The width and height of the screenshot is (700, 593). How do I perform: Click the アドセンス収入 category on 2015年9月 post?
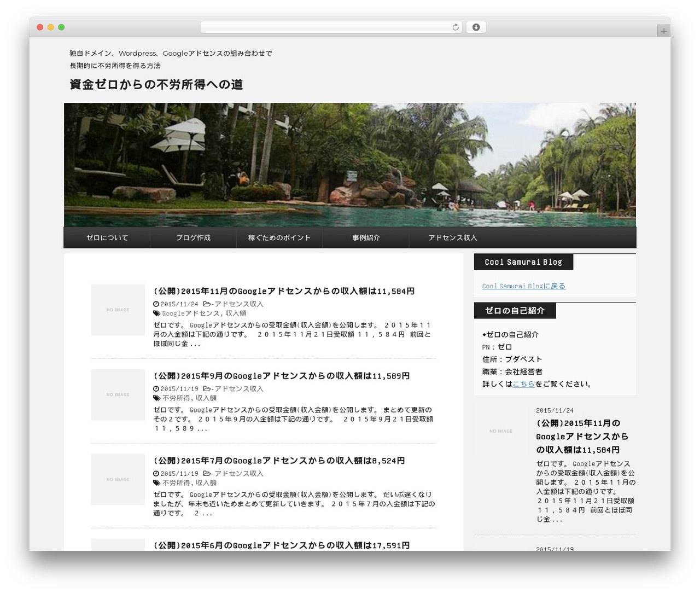coord(239,389)
